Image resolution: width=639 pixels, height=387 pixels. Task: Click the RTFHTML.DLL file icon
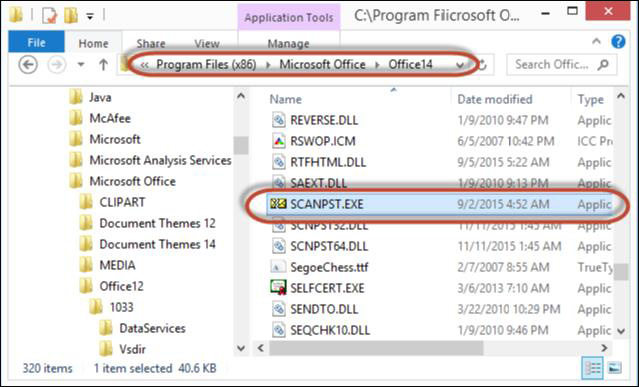click(x=279, y=162)
